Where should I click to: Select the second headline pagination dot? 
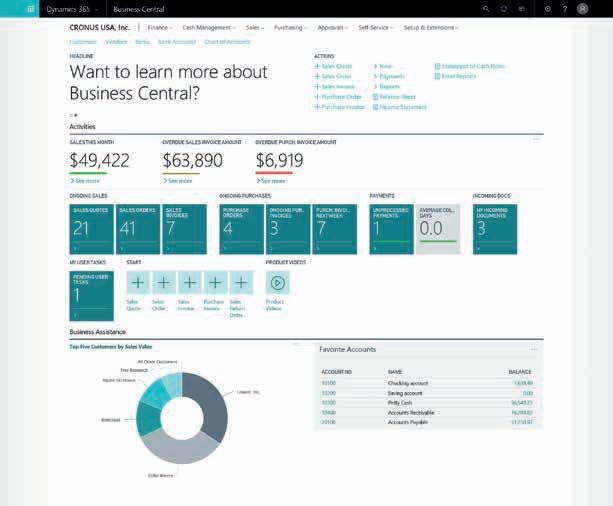point(75,115)
